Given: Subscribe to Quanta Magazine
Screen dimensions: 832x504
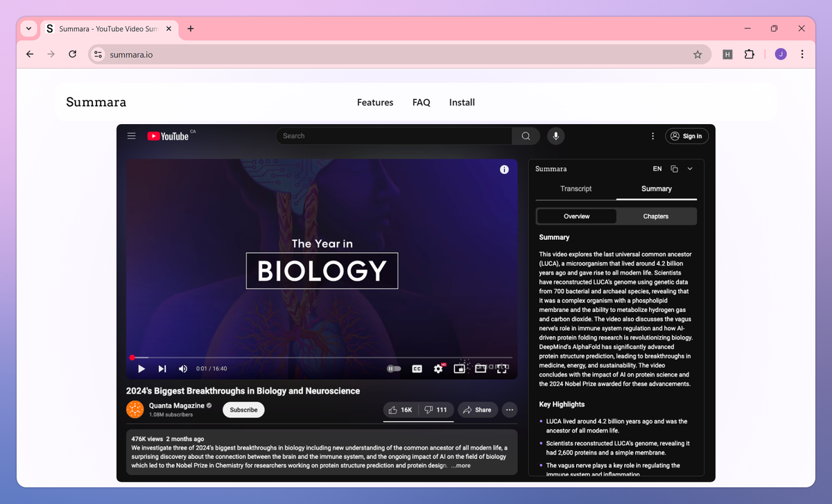Looking at the screenshot, I should 243,410.
